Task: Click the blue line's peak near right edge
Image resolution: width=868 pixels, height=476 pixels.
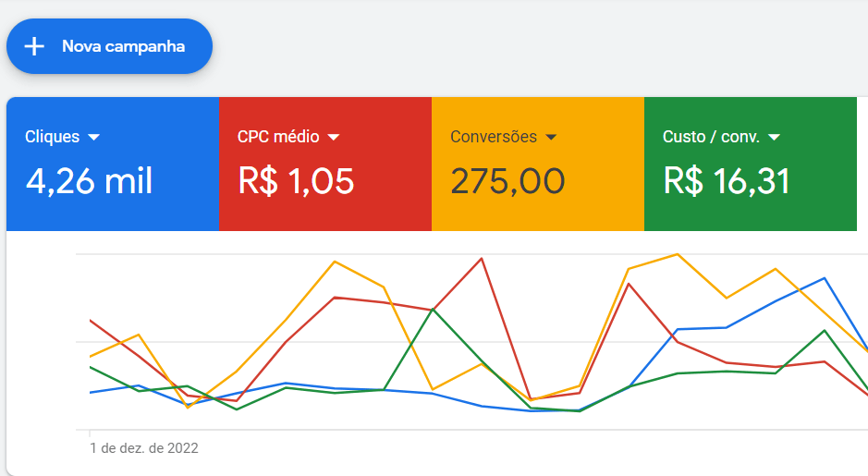Action: pos(825,277)
